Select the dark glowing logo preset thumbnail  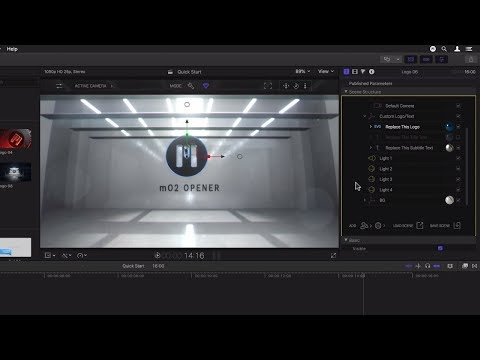tap(16, 172)
